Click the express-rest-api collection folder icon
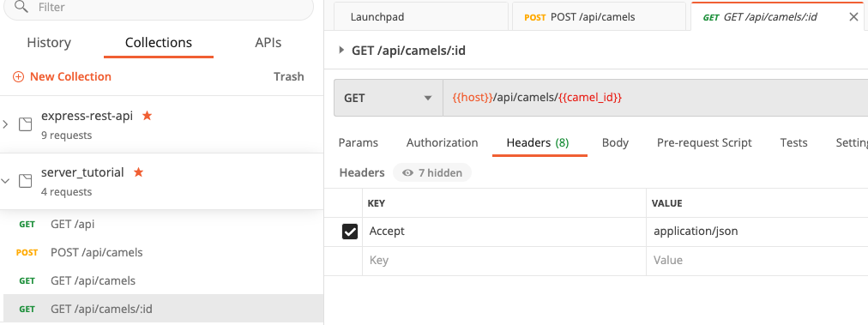Screen dimensions: 868x325 point(26,124)
